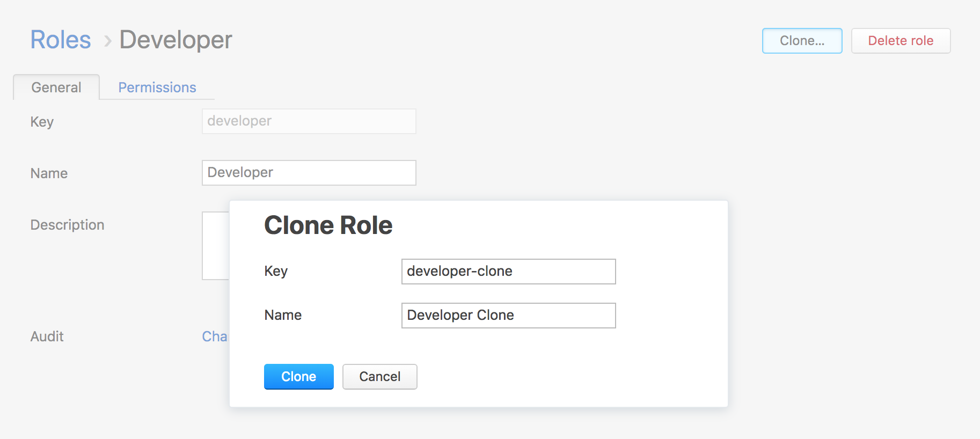This screenshot has width=980, height=439.
Task: Click the breadcrumb chevron separator after Roles
Action: (107, 41)
